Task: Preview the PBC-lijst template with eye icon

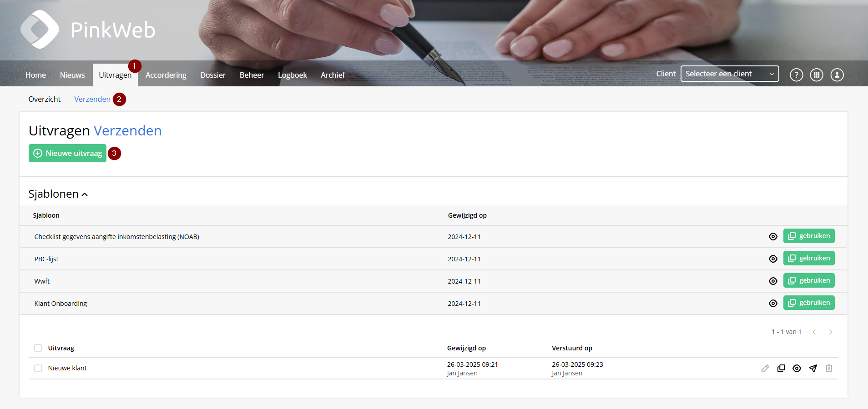Action: pos(773,259)
